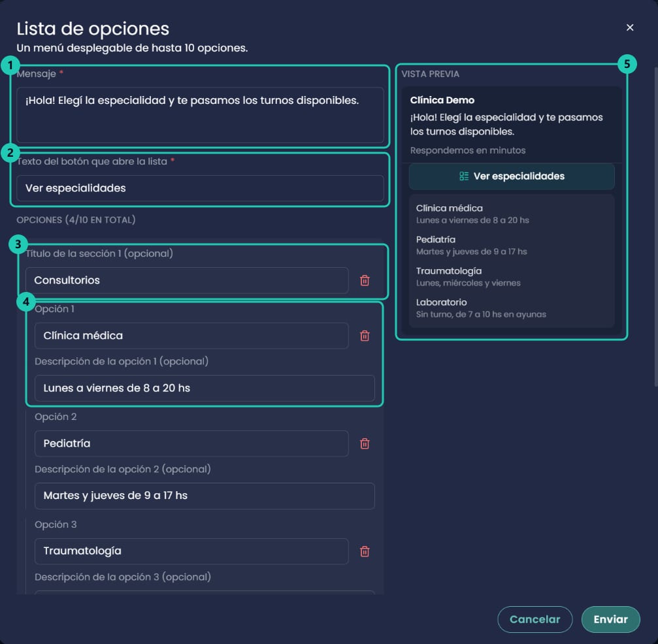Select Laboratorio in the preview list
Viewport: 658px width, 644px height.
click(x=512, y=308)
